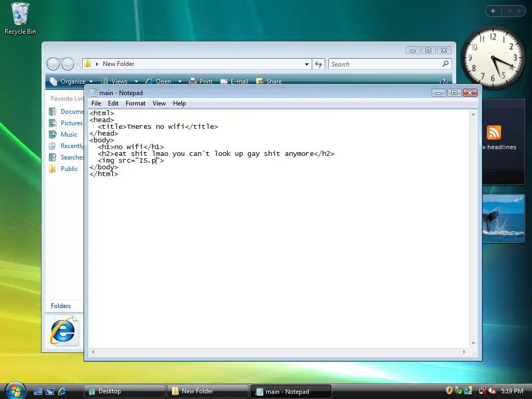This screenshot has width=532, height=399.
Task: Switch to the main - Notepad taskbar button
Action: coord(291,392)
